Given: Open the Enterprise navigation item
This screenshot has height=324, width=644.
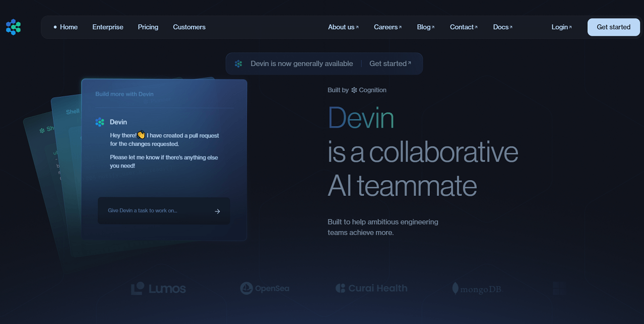Looking at the screenshot, I should click(x=107, y=27).
